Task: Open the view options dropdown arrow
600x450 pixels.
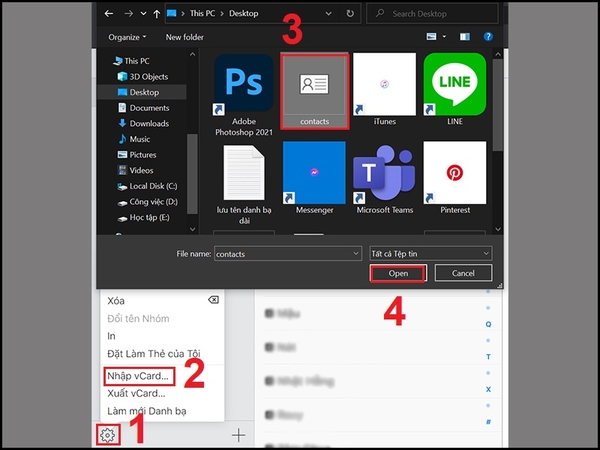Action: pos(444,37)
